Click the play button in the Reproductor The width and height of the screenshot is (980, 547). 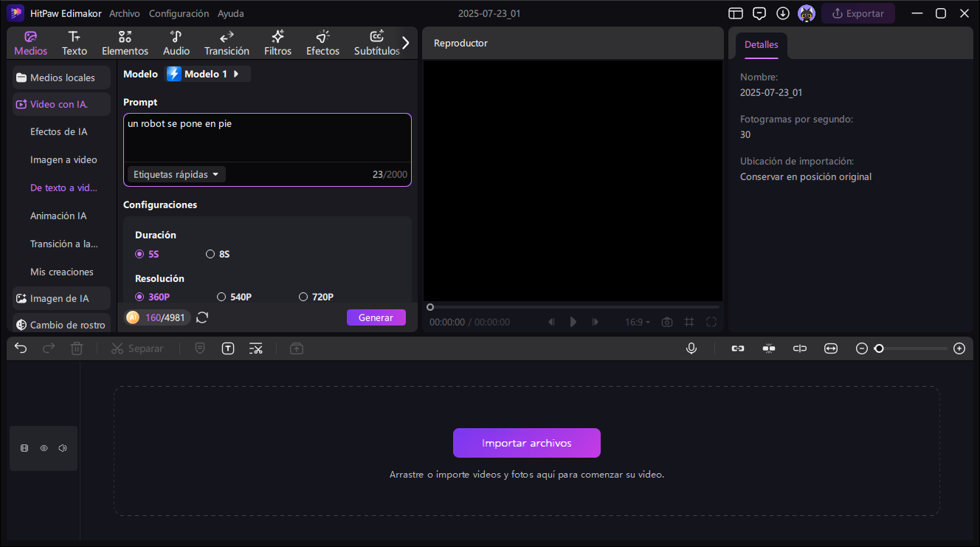click(573, 322)
